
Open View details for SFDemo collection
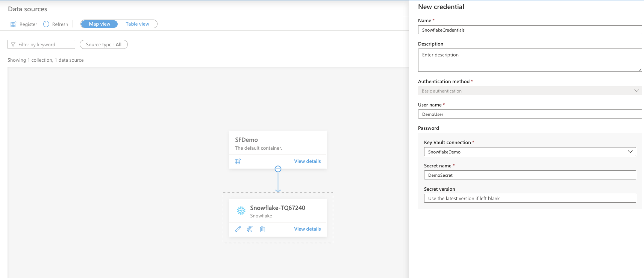307,161
